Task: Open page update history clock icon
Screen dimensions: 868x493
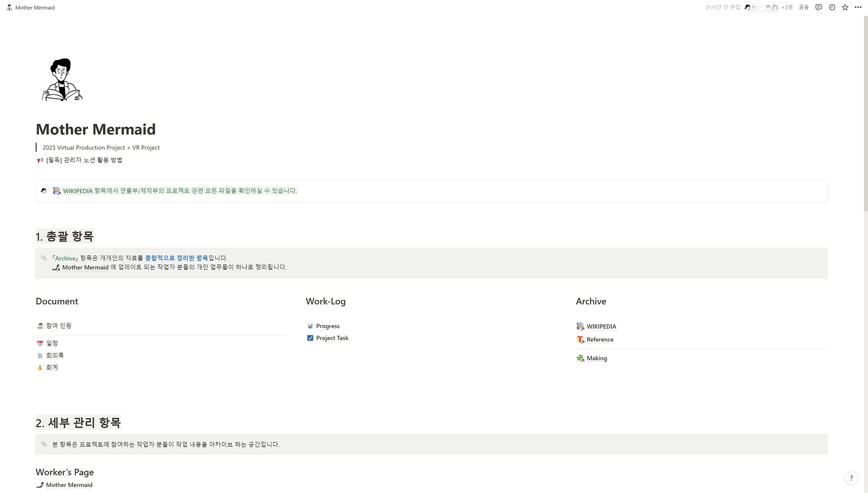Action: tap(832, 7)
